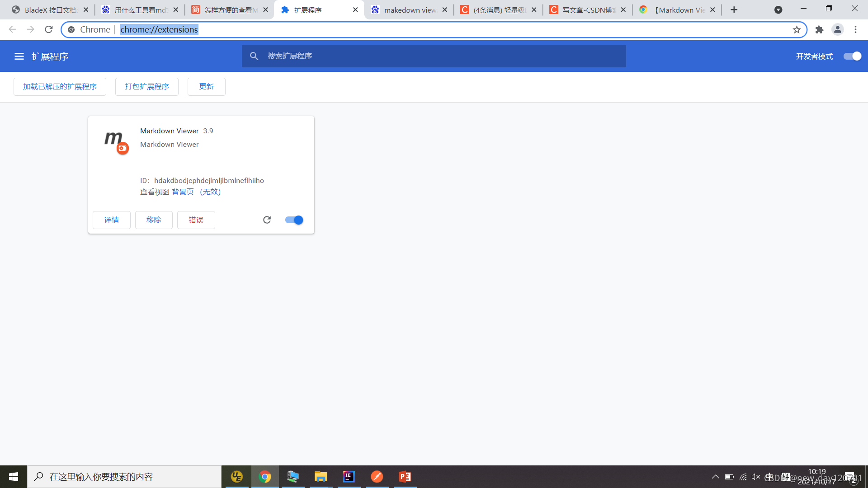Toggle developer mode switch
The width and height of the screenshot is (868, 488).
pos(852,56)
